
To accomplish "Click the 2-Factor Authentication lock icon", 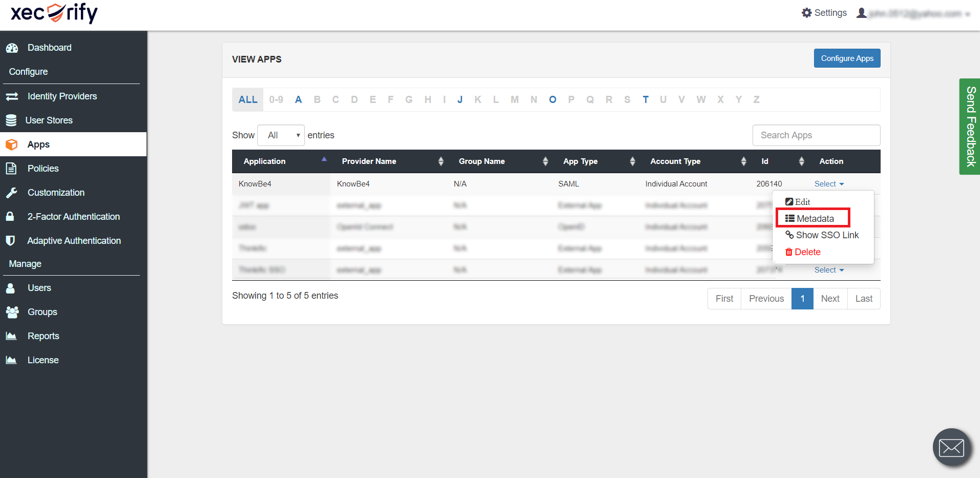I will coord(10,217).
